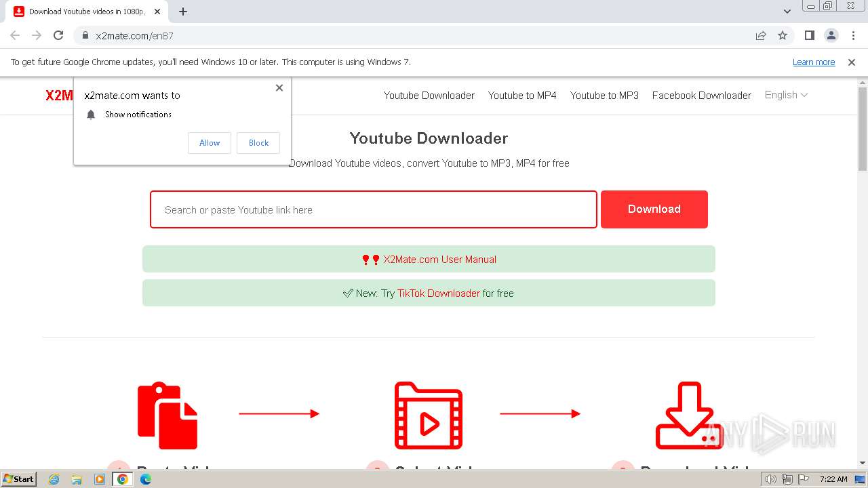The image size is (868, 488).
Task: Click the download tray step icon
Action: click(690, 415)
